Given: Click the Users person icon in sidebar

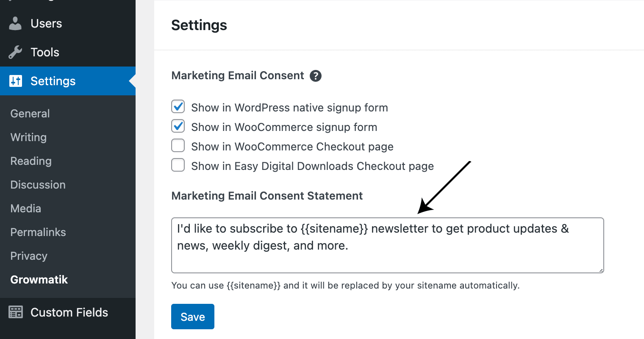Looking at the screenshot, I should click(15, 24).
